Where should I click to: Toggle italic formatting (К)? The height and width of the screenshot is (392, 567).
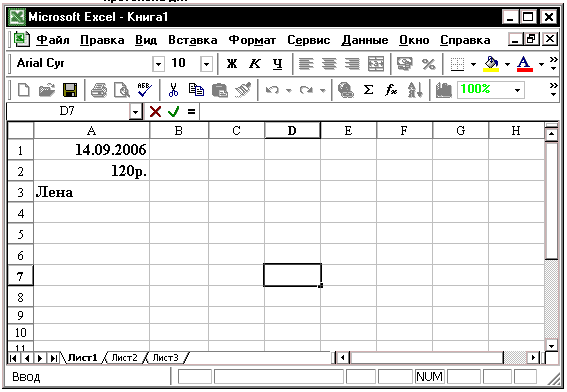[255, 64]
